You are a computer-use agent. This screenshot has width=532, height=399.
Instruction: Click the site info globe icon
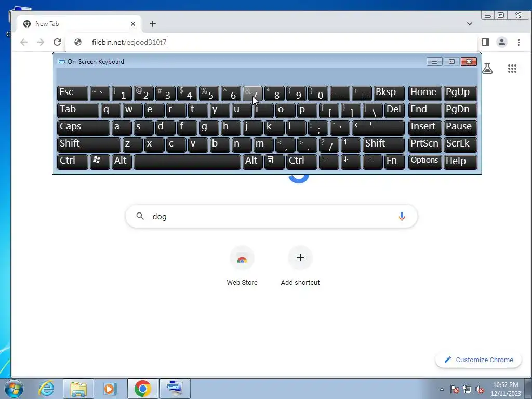click(x=78, y=42)
